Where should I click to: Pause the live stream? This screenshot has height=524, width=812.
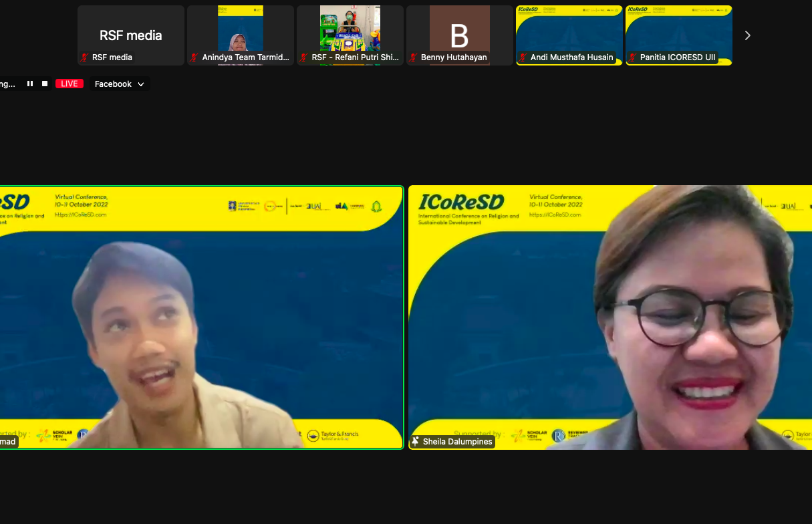30,84
